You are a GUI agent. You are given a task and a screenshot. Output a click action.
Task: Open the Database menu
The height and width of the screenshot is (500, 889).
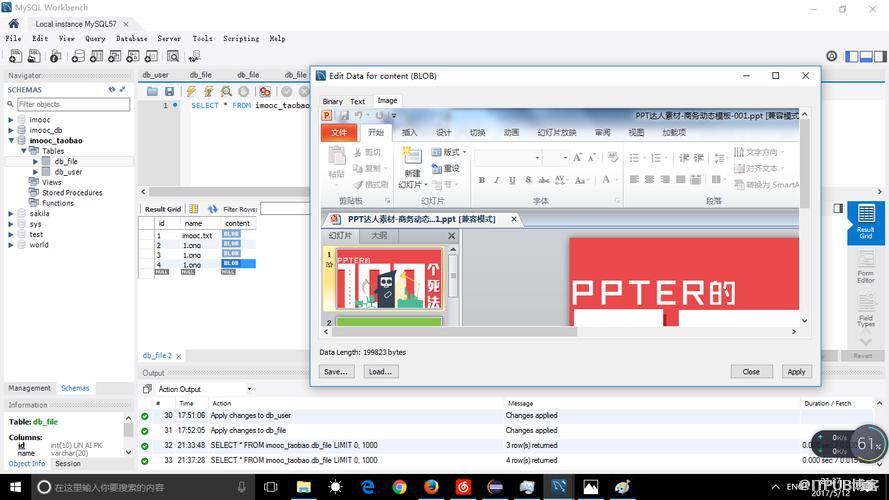(132, 39)
